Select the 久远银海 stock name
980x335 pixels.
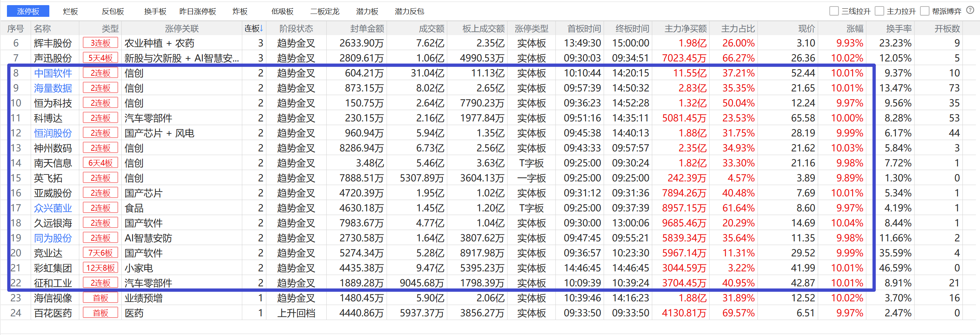[x=53, y=223]
